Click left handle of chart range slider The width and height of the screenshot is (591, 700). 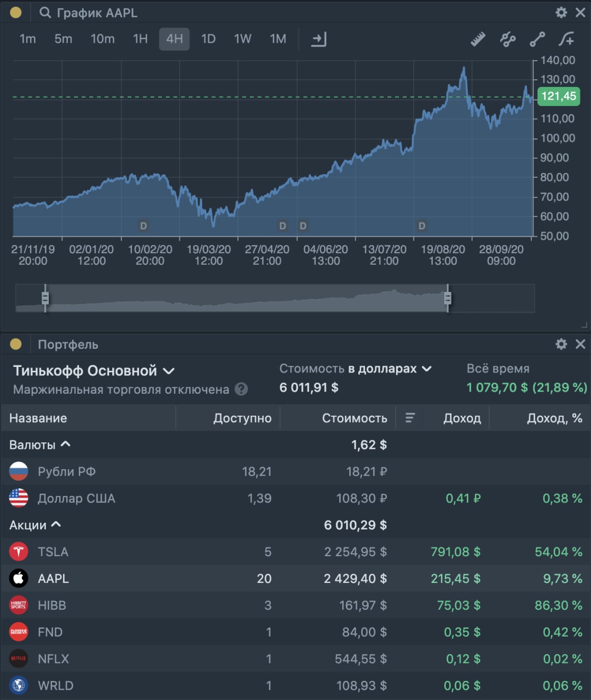45,298
